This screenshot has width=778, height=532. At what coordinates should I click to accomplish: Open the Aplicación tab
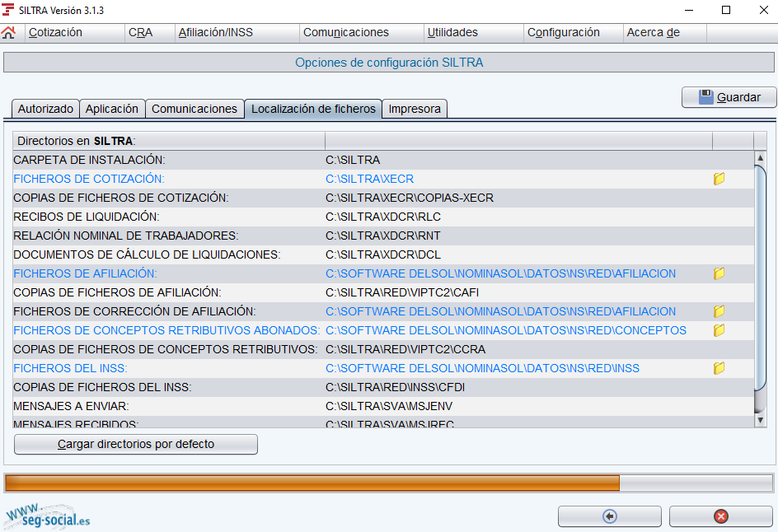click(x=112, y=108)
